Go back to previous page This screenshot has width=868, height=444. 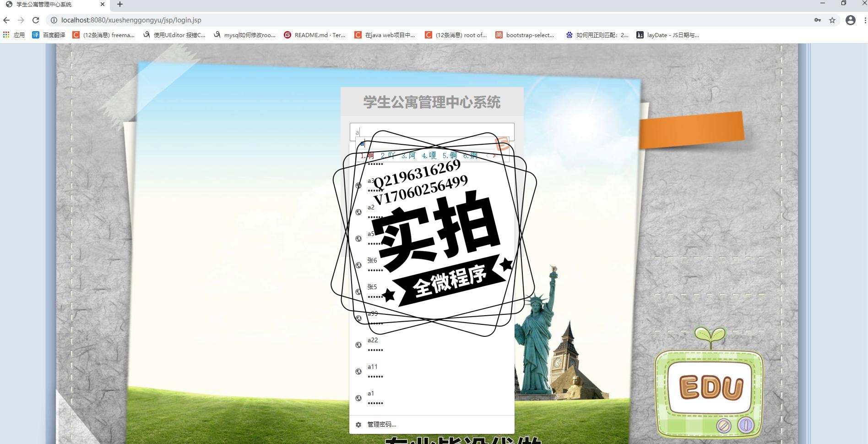(x=6, y=20)
